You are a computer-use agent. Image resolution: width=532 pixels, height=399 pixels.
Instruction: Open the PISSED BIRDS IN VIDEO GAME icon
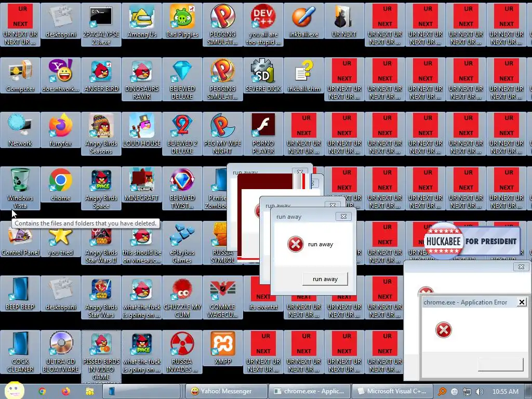(x=101, y=356)
